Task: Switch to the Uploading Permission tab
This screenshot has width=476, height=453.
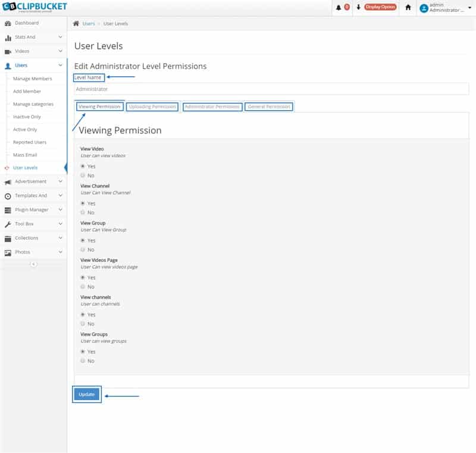Action: tap(153, 107)
